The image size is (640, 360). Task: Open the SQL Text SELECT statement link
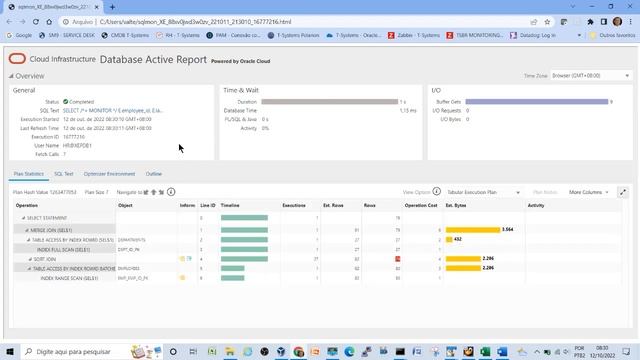pyautogui.click(x=113, y=111)
